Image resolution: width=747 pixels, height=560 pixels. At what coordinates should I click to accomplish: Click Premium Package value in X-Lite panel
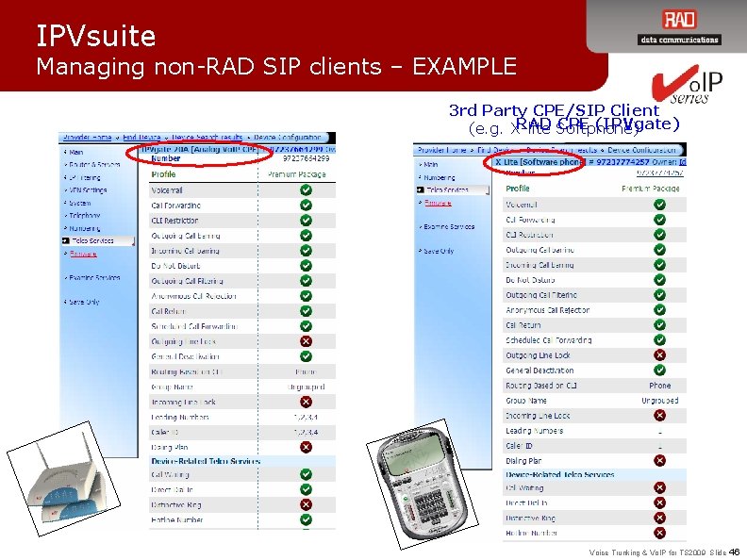tap(650, 189)
